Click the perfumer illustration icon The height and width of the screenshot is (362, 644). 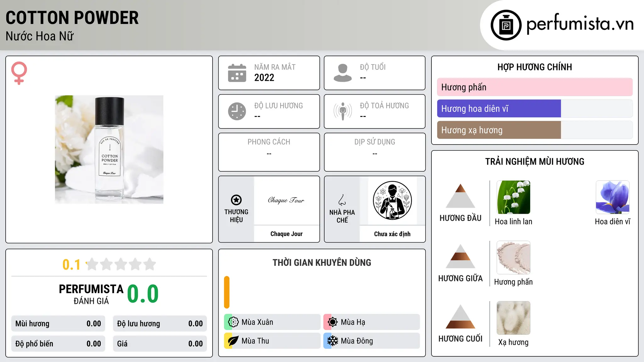click(x=392, y=200)
